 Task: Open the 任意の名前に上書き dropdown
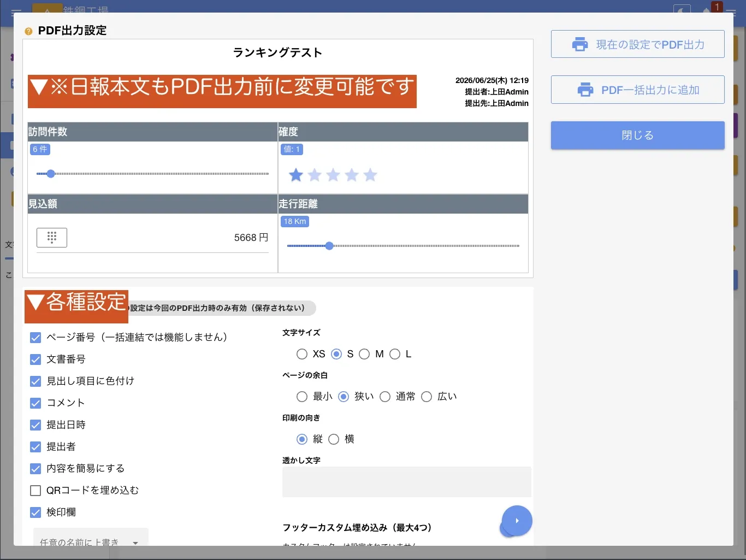click(x=91, y=538)
